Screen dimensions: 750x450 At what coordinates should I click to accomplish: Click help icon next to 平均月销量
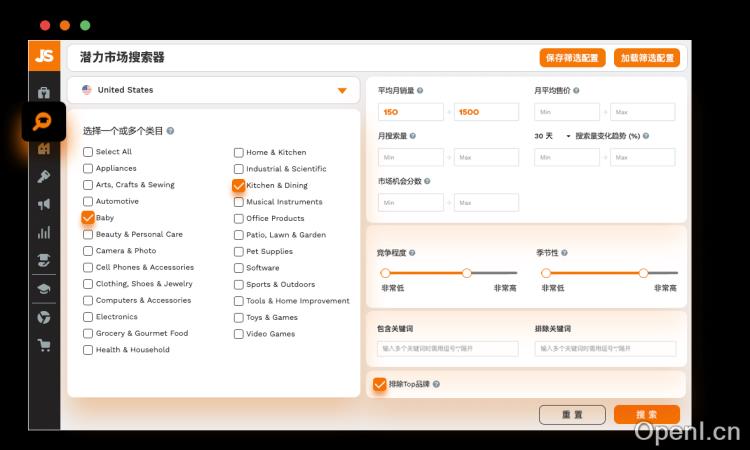(x=420, y=91)
